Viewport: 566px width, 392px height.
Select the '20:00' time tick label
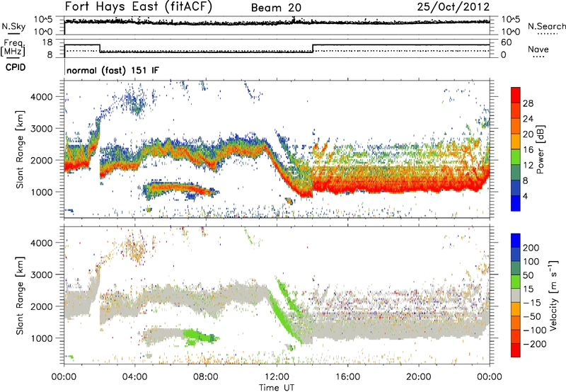[x=419, y=377]
